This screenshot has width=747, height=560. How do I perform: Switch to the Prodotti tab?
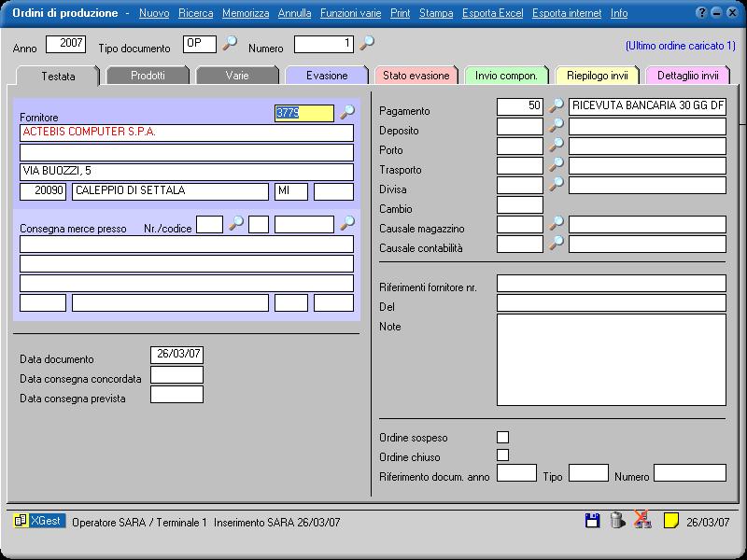tap(148, 76)
